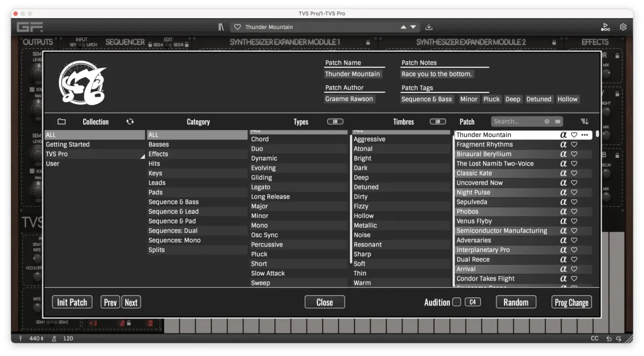Favorite current patch via top-bar heart
Screen dimensions: 644x356
click(x=238, y=27)
